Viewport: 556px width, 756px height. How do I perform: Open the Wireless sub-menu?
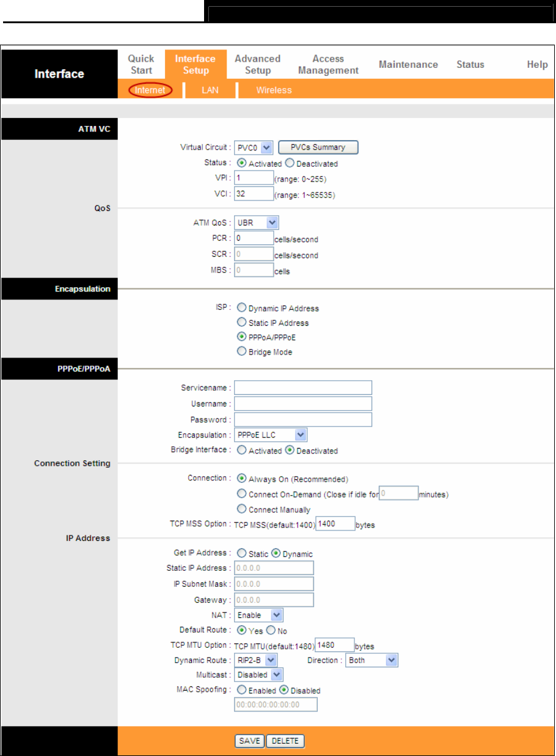click(x=274, y=90)
